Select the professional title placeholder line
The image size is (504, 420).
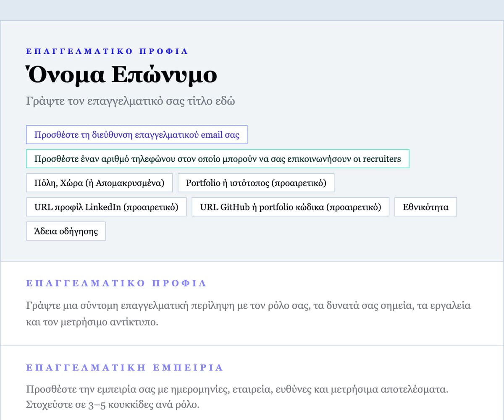[x=130, y=101]
